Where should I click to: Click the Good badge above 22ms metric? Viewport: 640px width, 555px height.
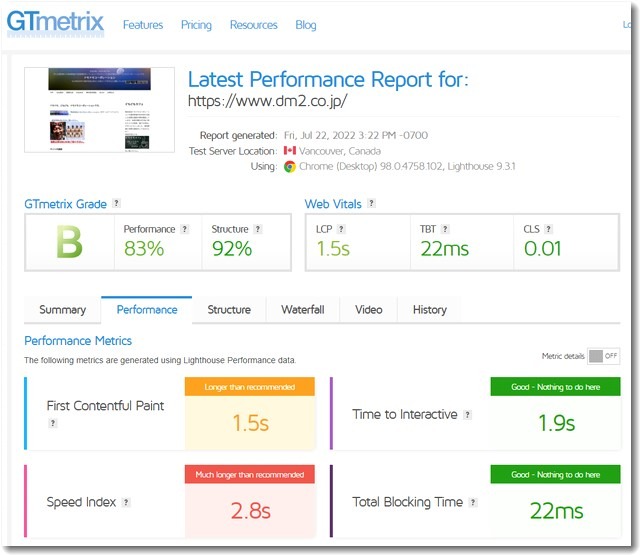coord(556,475)
